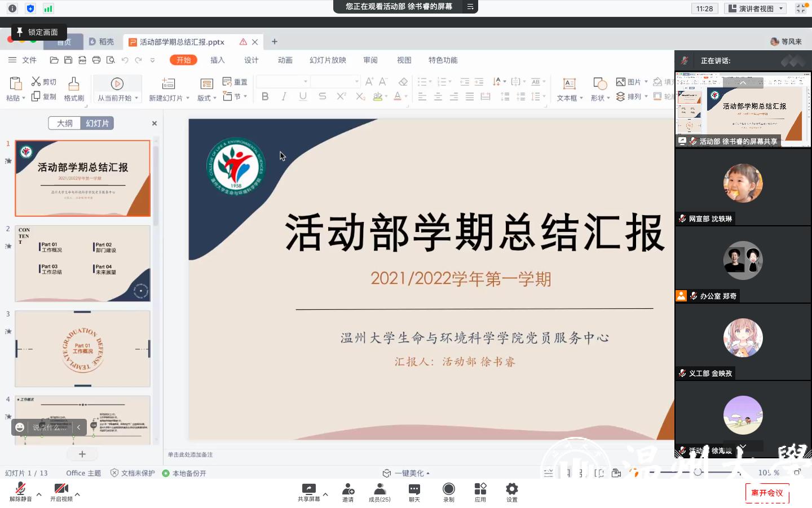Select slide 2 contents thumbnail
The width and height of the screenshot is (812, 508).
83,263
